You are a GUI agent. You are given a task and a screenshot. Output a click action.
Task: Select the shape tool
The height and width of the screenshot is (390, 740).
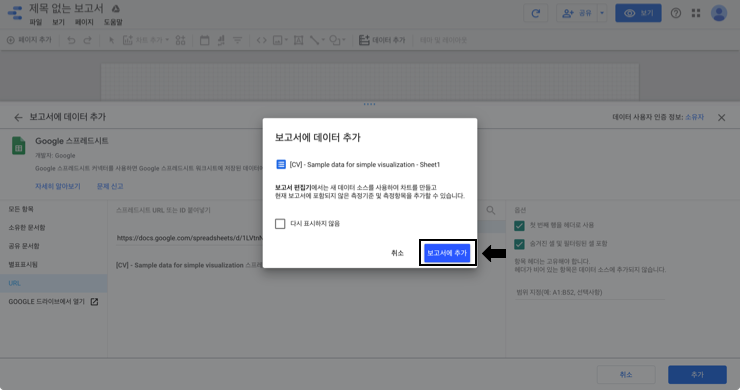(x=335, y=41)
